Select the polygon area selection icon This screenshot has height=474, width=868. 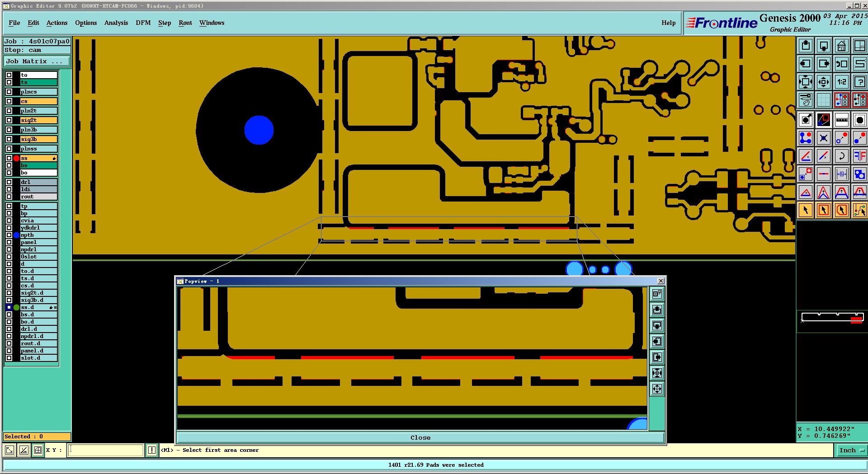841,210
